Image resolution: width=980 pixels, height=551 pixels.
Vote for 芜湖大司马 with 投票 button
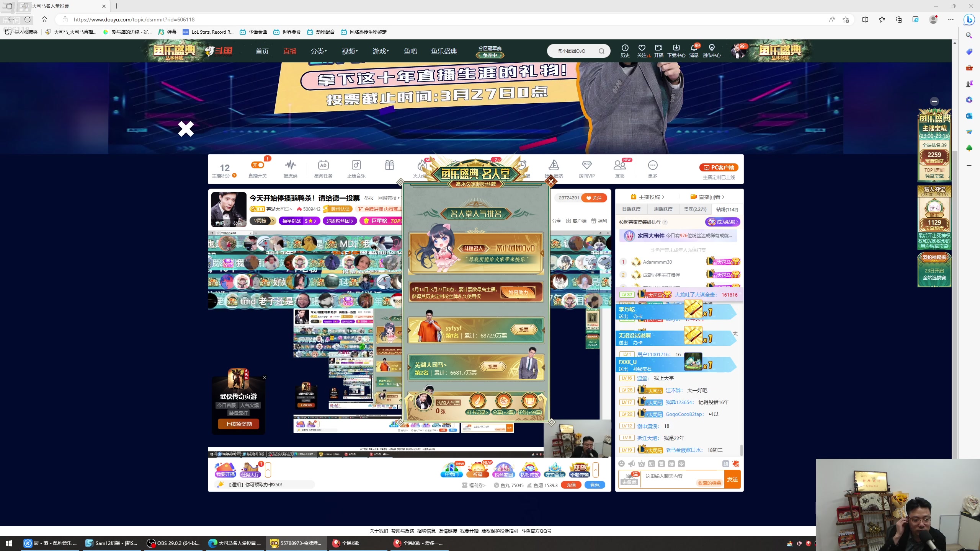coord(493,367)
